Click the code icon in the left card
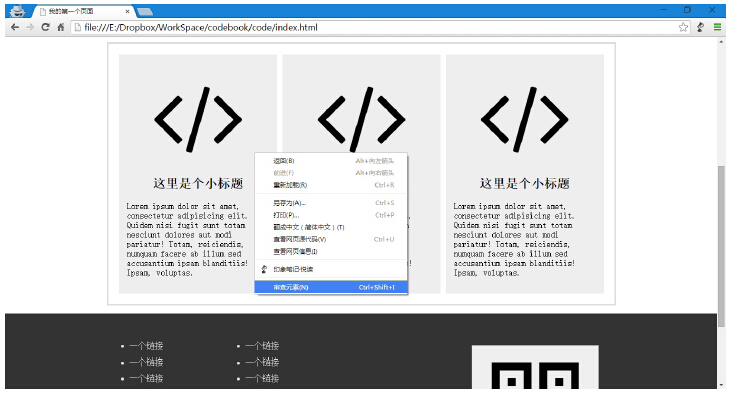Screen dimensions: 731x394 pos(198,119)
